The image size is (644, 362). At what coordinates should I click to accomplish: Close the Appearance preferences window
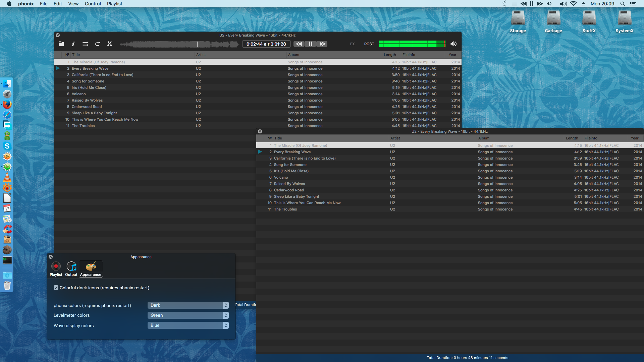(51, 257)
